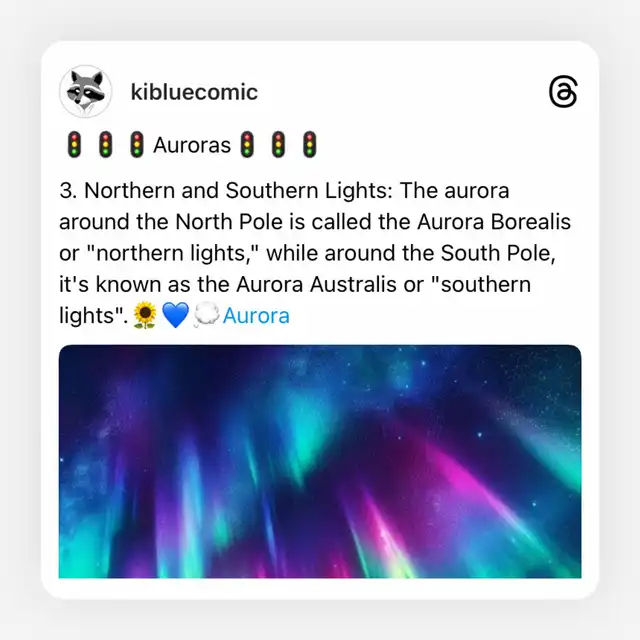
Task: Click the Threads logo icon
Action: tap(563, 91)
